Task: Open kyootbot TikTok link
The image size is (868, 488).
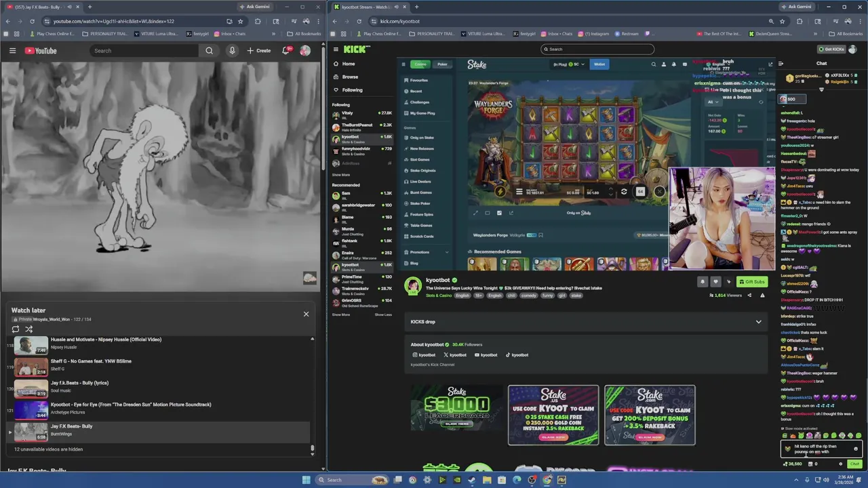Action: [517, 355]
